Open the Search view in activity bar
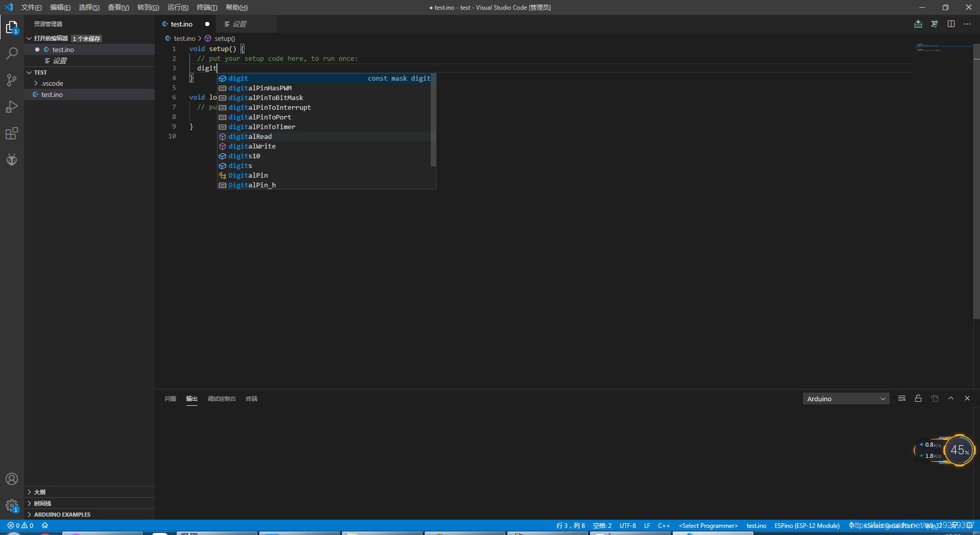 click(x=12, y=54)
